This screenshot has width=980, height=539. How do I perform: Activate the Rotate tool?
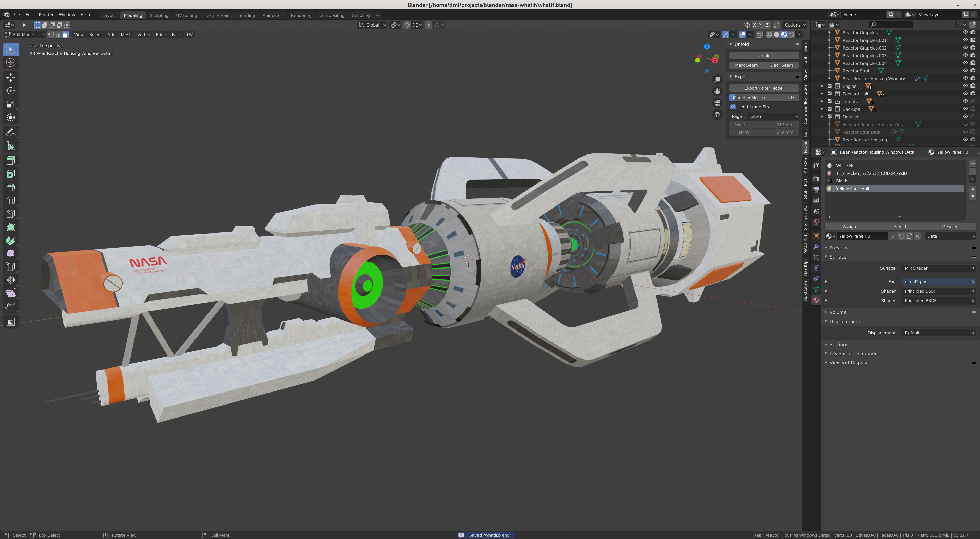point(11,91)
